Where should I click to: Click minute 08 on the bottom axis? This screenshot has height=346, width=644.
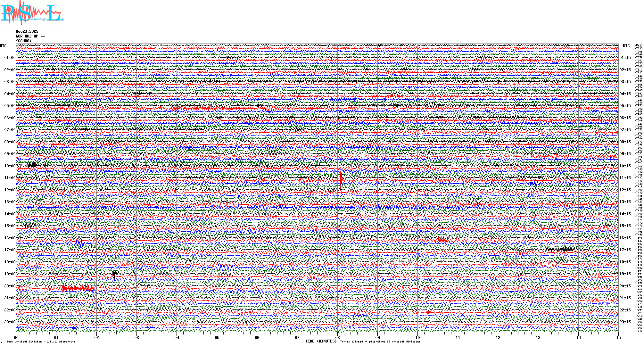pos(337,338)
